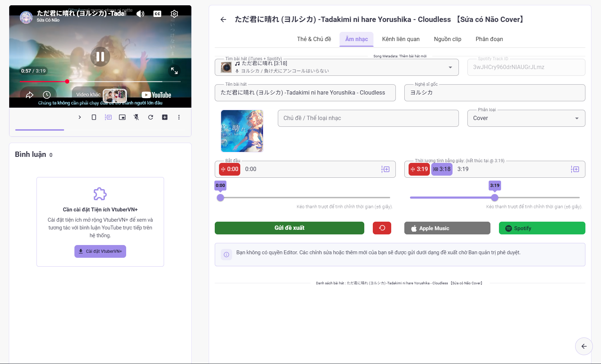Reset the form with the red undo button

[x=382, y=228]
